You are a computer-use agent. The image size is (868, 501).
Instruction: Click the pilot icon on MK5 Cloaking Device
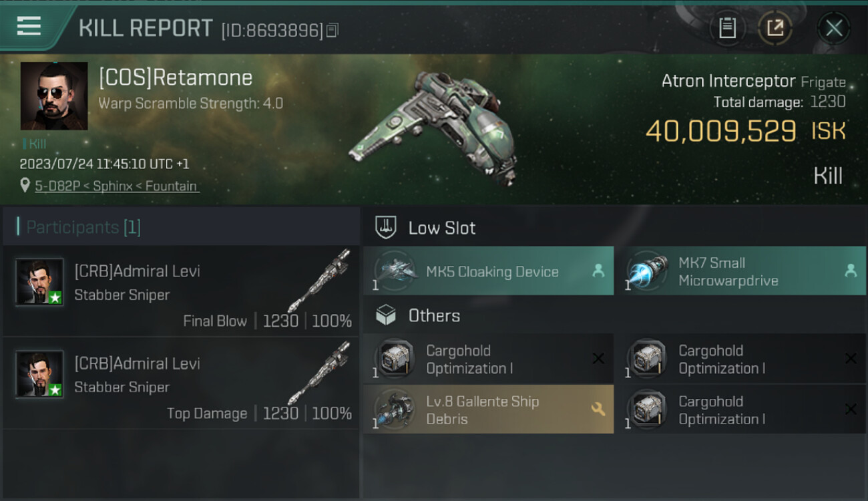tap(598, 271)
